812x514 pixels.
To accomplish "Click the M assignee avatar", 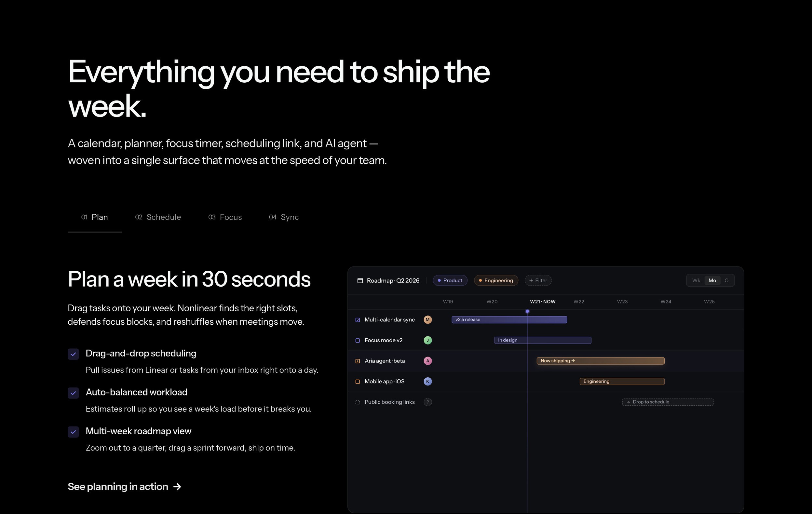I will coord(427,319).
